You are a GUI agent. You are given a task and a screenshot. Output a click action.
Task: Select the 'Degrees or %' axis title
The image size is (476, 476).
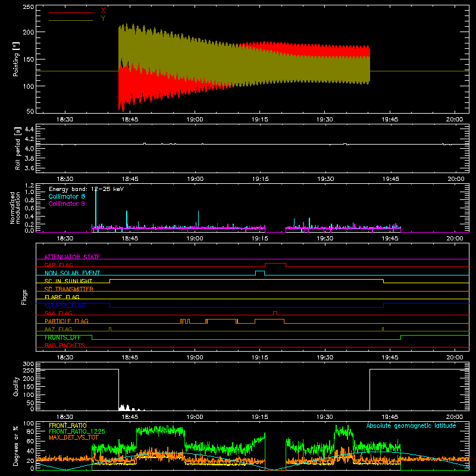tap(16, 446)
